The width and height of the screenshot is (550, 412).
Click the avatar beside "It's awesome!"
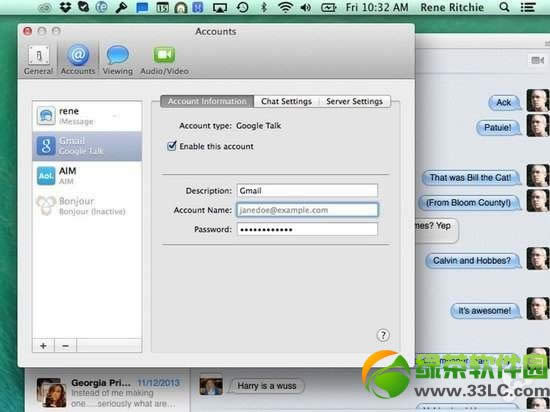coord(538,309)
